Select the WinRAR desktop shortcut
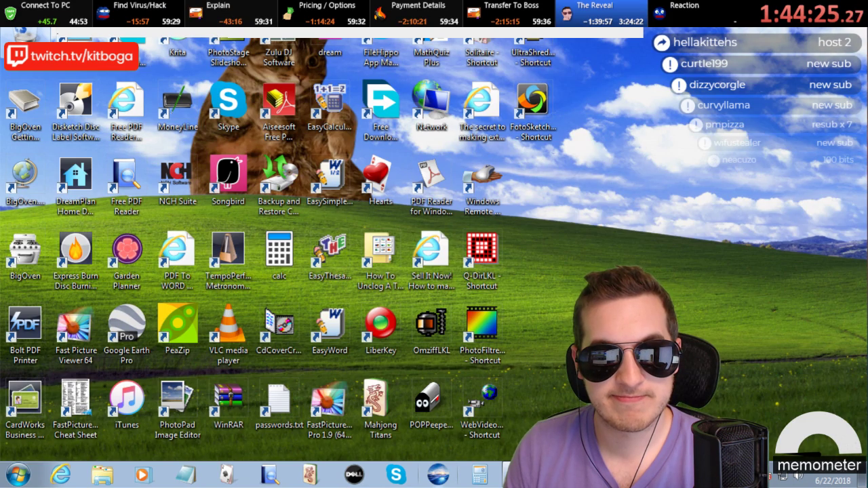This screenshot has width=868, height=488. pos(229,405)
